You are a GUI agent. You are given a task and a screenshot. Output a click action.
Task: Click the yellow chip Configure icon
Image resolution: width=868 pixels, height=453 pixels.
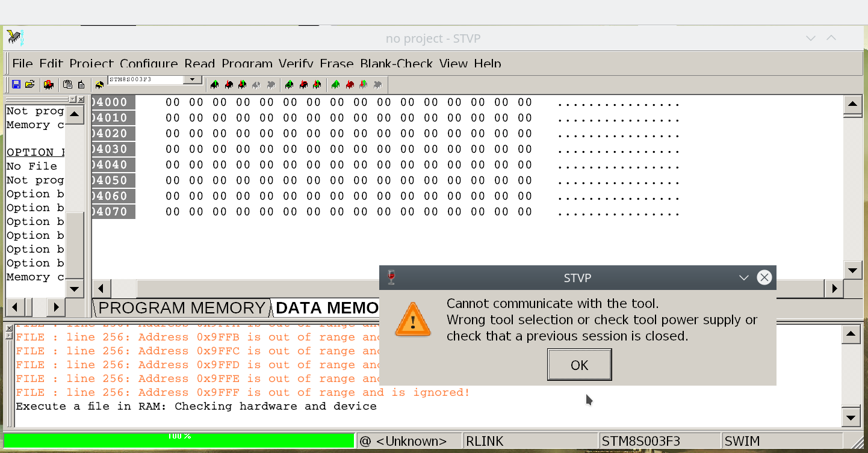coord(99,85)
